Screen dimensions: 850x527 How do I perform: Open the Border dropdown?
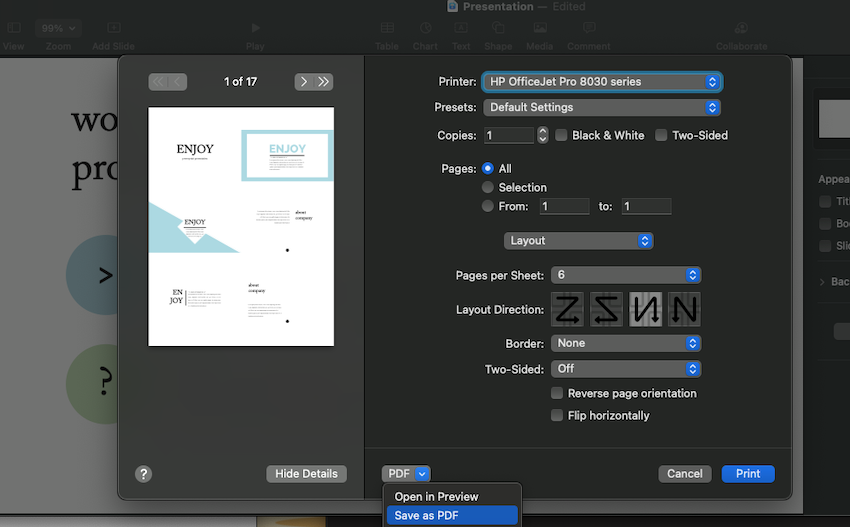point(625,343)
